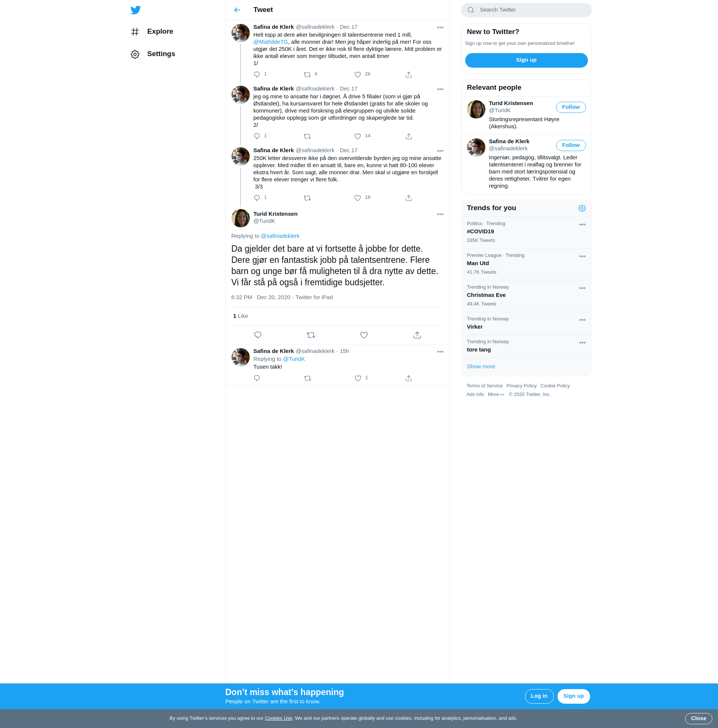Open more options on 'Tusen takk!' tweet
The height and width of the screenshot is (728, 718).
(440, 352)
